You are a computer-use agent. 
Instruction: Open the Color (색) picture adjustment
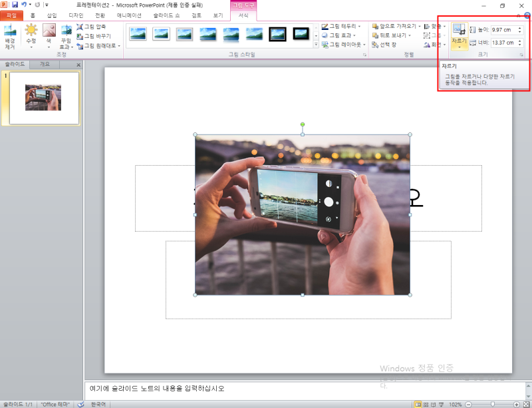(49, 37)
